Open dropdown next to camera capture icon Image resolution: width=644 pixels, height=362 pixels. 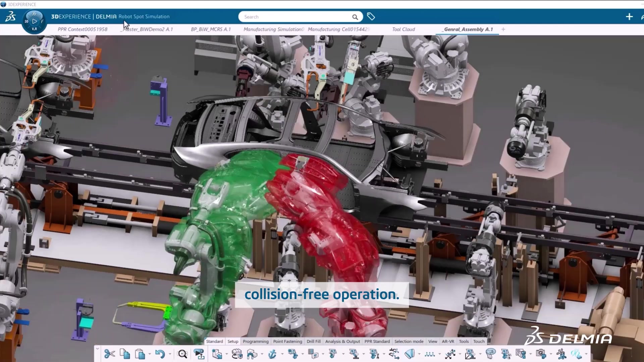click(x=551, y=354)
